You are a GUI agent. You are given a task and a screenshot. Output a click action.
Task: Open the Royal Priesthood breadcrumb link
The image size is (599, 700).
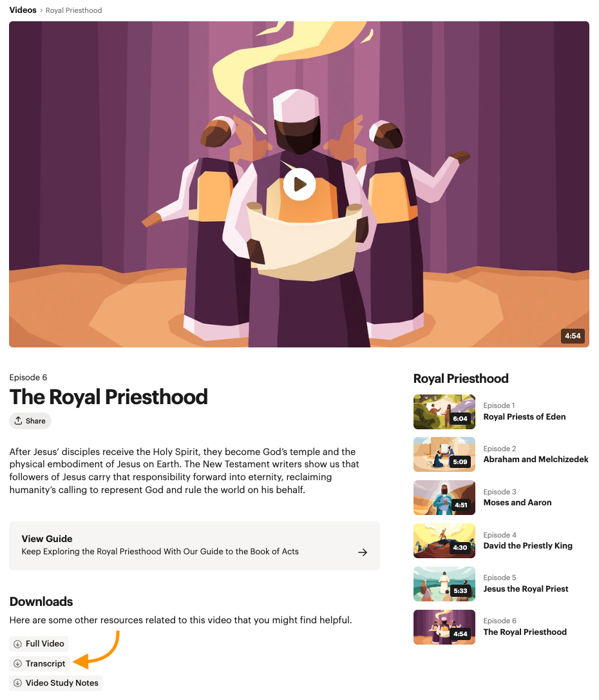(x=73, y=10)
